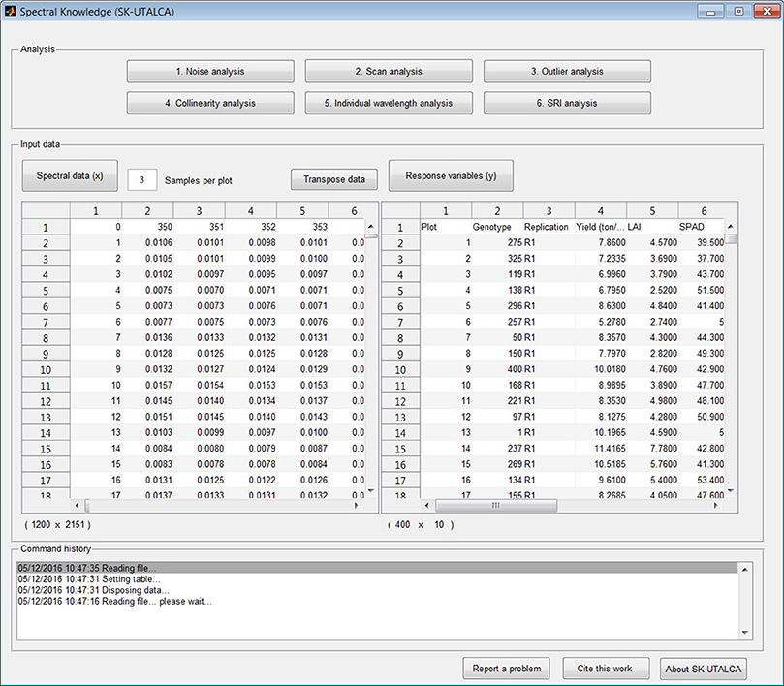Launch the Scan analysis step
Viewport: 784px width, 686px height.
pos(389,72)
